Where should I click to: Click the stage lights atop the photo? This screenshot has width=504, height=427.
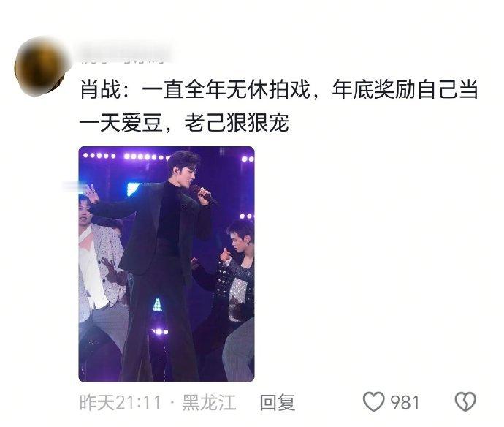[127, 156]
